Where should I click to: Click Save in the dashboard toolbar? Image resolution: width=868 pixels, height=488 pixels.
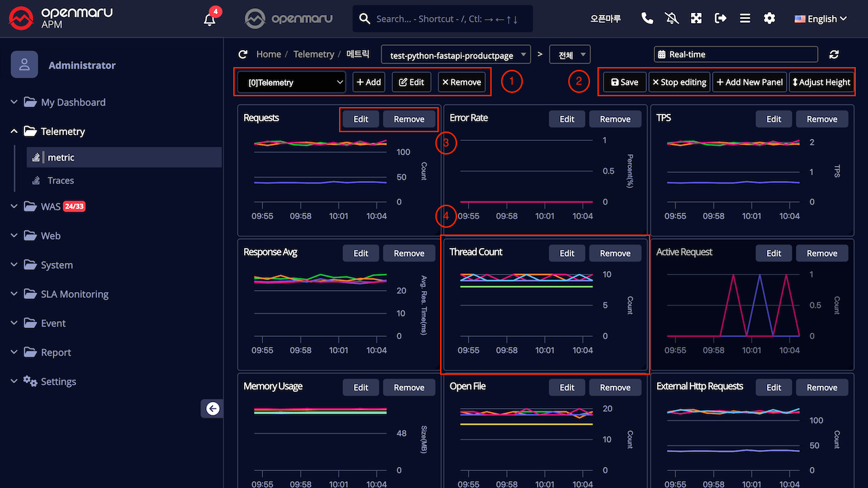(625, 82)
